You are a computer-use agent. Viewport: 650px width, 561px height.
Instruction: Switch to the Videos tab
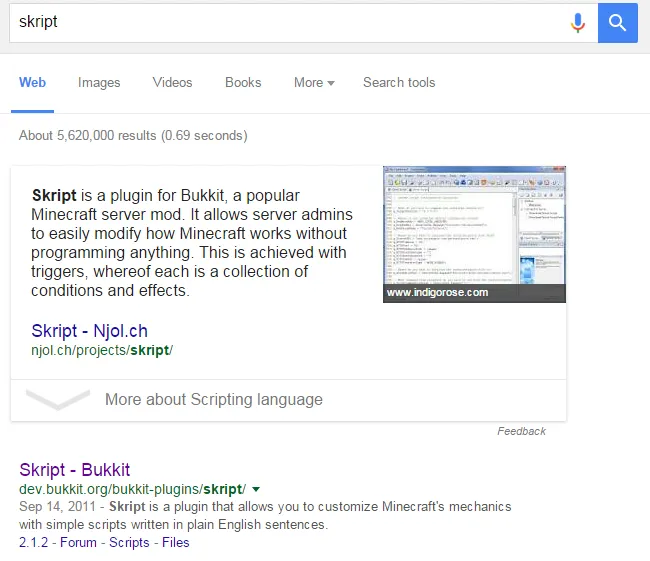point(172,83)
